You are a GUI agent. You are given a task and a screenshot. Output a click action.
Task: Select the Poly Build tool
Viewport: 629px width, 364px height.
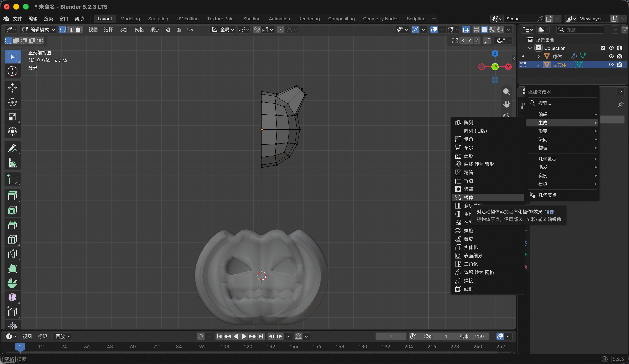click(12, 269)
